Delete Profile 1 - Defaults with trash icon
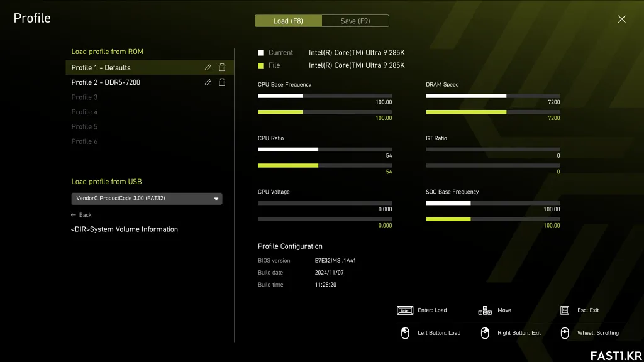Image resolution: width=644 pixels, height=362 pixels. [x=222, y=67]
